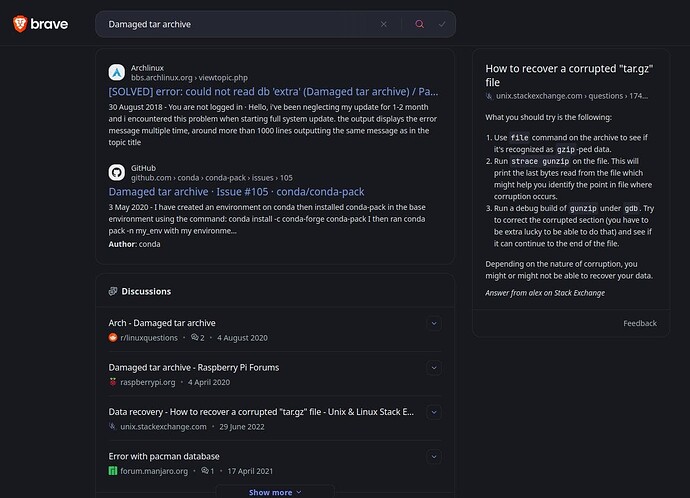Click the magnifying glass search icon
The height and width of the screenshot is (498, 690).
click(x=420, y=24)
